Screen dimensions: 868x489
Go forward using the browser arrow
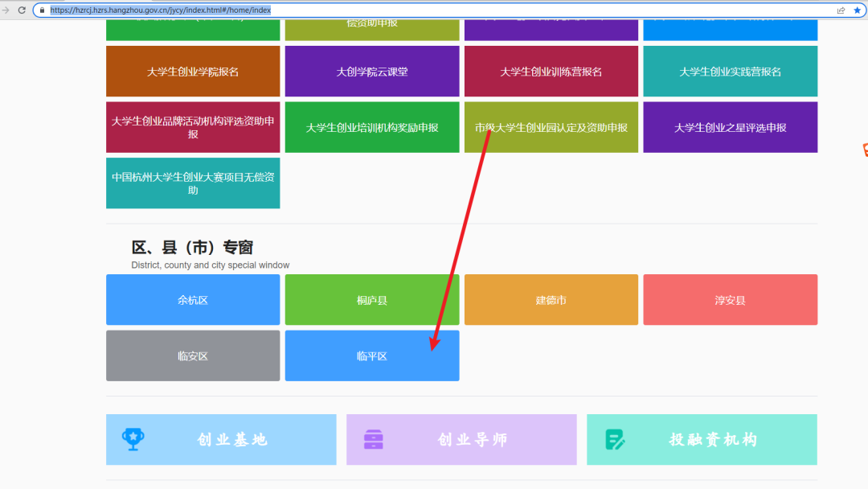(6, 10)
